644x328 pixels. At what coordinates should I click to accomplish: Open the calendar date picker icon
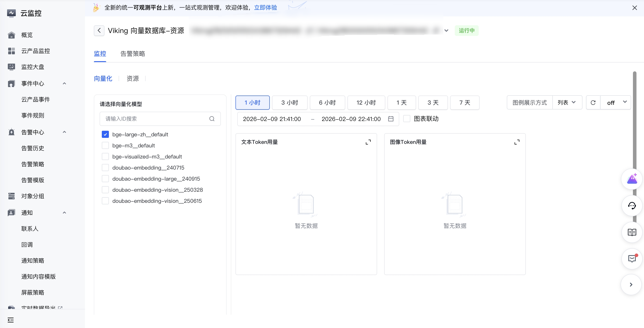coord(391,119)
